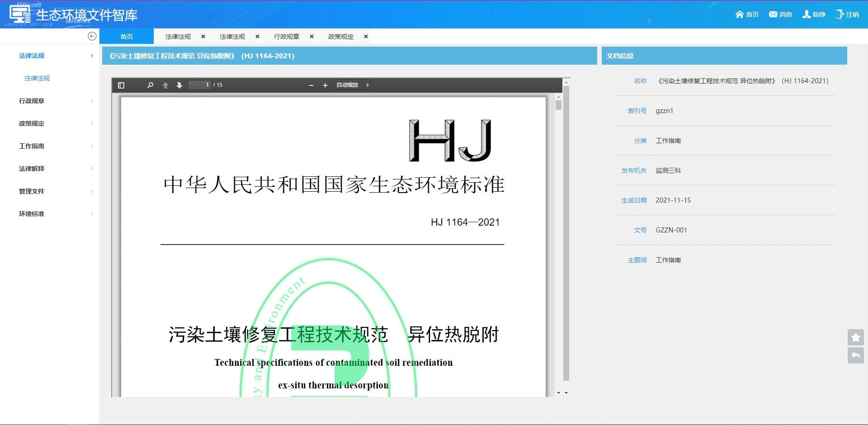Viewport: 868px width, 425px height.
Task: Click 注销 to log out
Action: (847, 14)
